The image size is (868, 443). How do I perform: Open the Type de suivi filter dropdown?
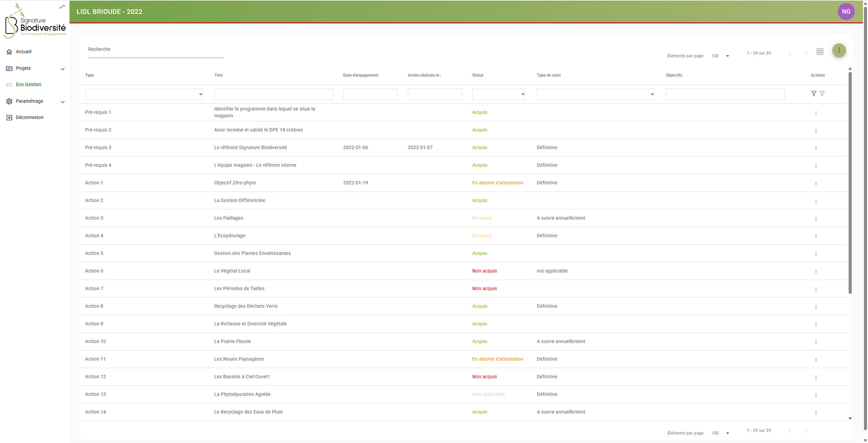[595, 94]
